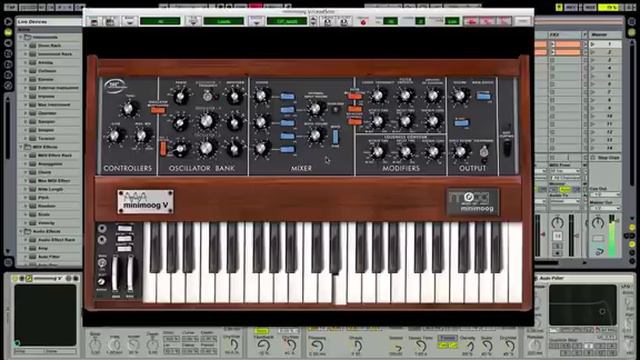Launch Master scene 5 in Ableton
The width and height of the screenshot is (640, 360).
point(593,76)
